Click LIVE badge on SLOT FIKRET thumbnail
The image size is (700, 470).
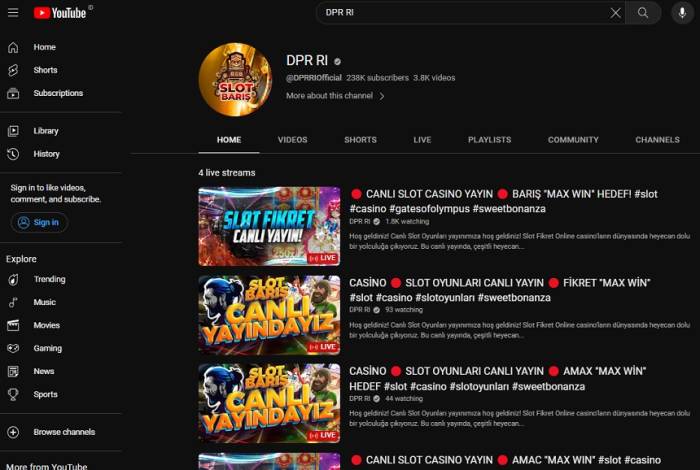click(x=323, y=258)
